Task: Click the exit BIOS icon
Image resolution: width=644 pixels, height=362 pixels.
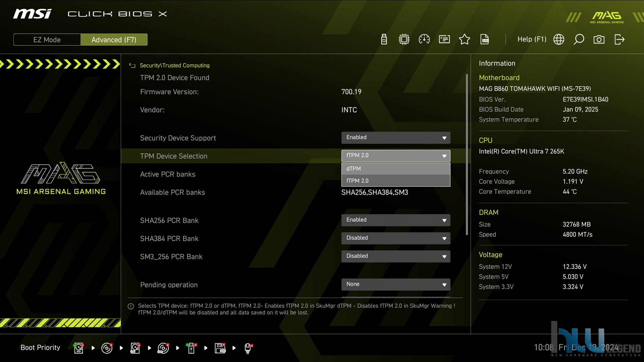Action: (619, 39)
